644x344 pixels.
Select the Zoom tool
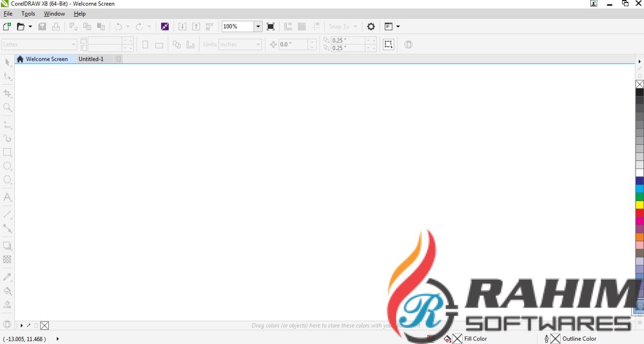coord(7,107)
